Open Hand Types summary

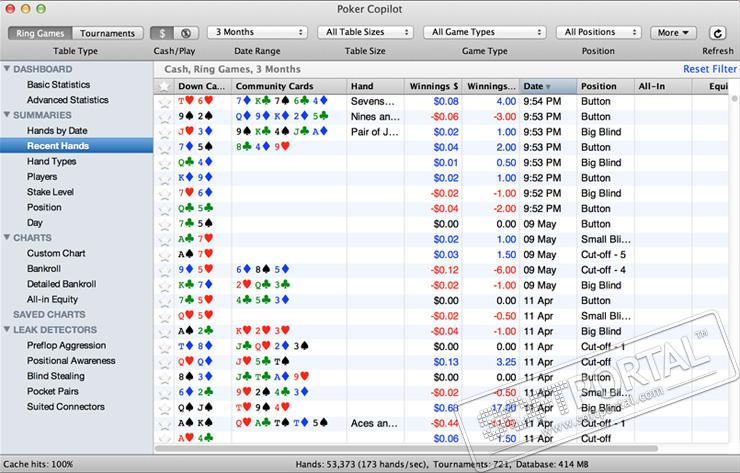click(x=51, y=161)
